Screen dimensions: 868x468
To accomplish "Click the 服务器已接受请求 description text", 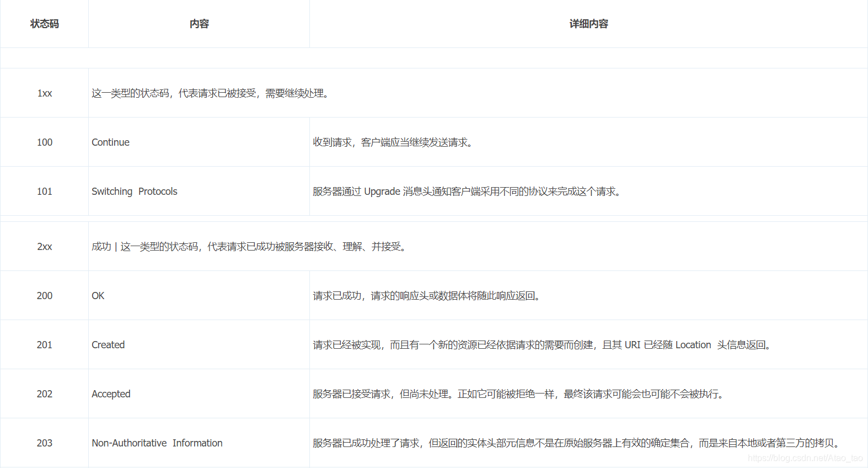I will [x=519, y=394].
